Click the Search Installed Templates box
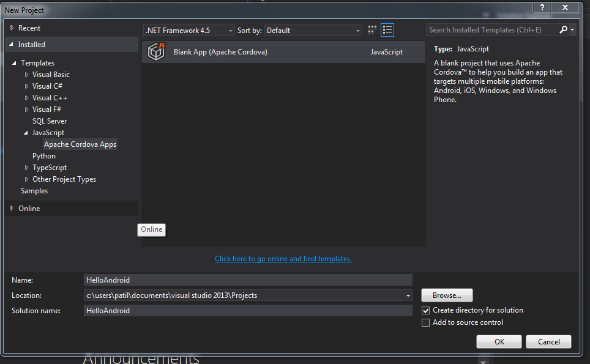Screen dimensions: 590x364 [x=492, y=30]
